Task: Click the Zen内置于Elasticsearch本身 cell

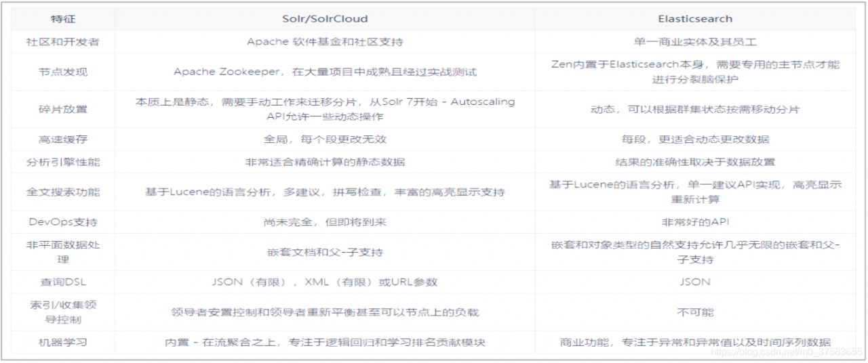Action: tap(695, 72)
